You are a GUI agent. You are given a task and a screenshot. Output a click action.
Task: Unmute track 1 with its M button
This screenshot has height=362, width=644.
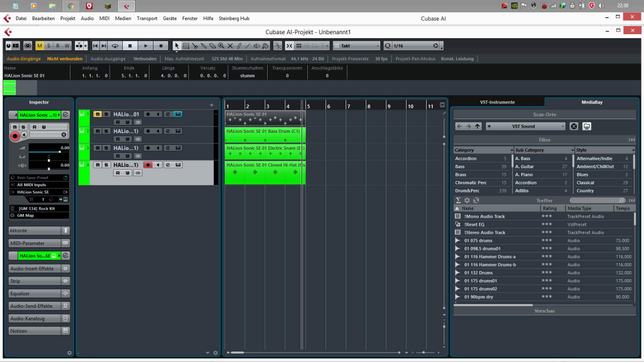[98, 114]
